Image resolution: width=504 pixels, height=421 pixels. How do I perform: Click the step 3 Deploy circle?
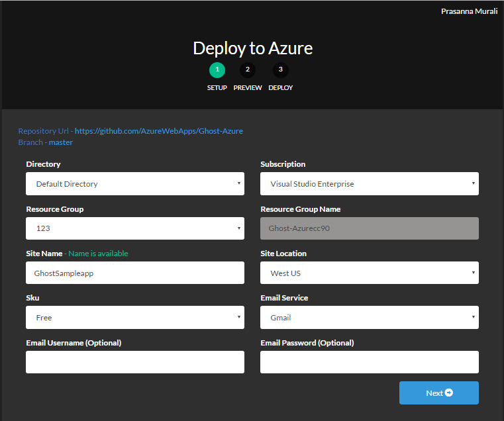281,70
